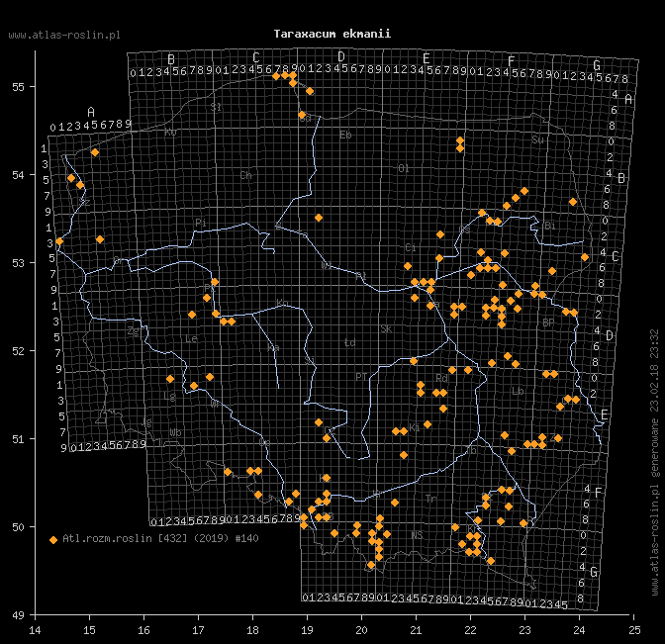Click grid row letter D on the right edge
This screenshot has height=644, width=665.
click(610, 336)
